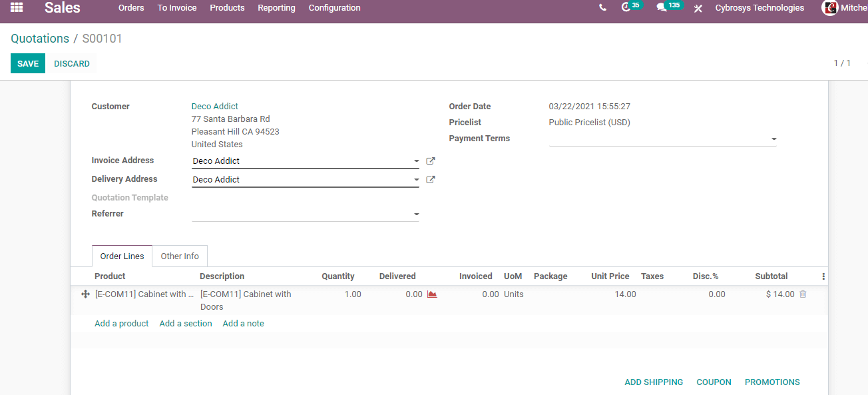868x395 pixels.
Task: Click pager text 1 / 1
Action: tap(842, 63)
